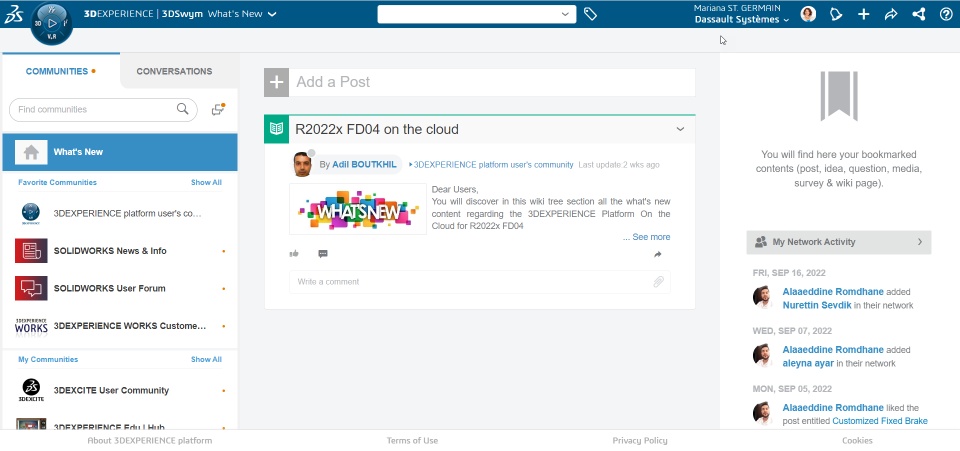Click the 3DS logo in top bar

pos(13,15)
